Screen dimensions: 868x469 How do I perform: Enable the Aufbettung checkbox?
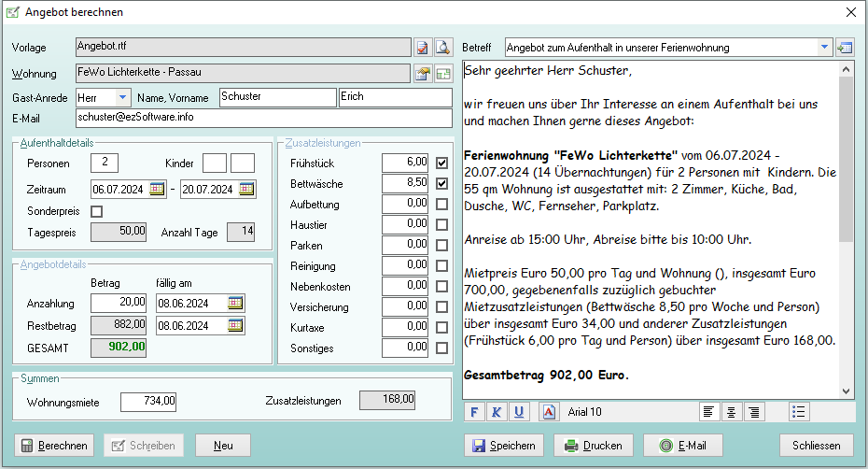click(x=441, y=204)
